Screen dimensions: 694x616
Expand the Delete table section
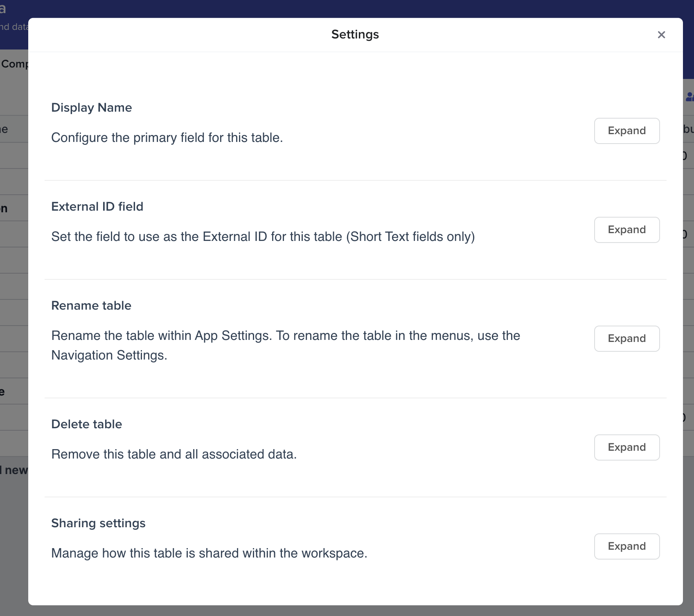click(x=626, y=447)
